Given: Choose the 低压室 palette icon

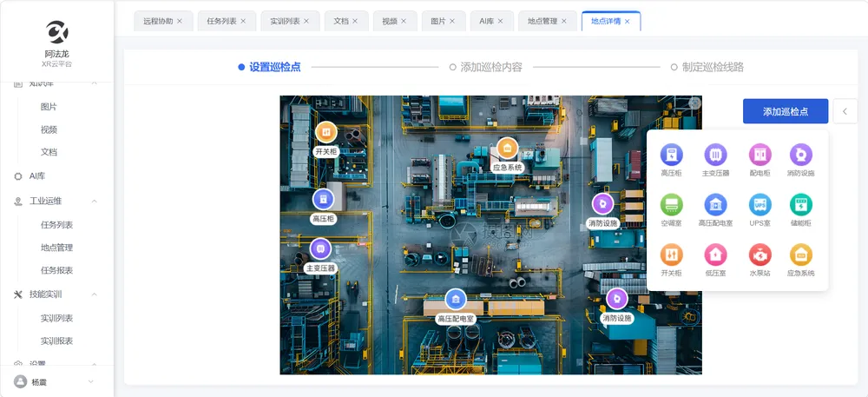Looking at the screenshot, I should pyautogui.click(x=715, y=255).
